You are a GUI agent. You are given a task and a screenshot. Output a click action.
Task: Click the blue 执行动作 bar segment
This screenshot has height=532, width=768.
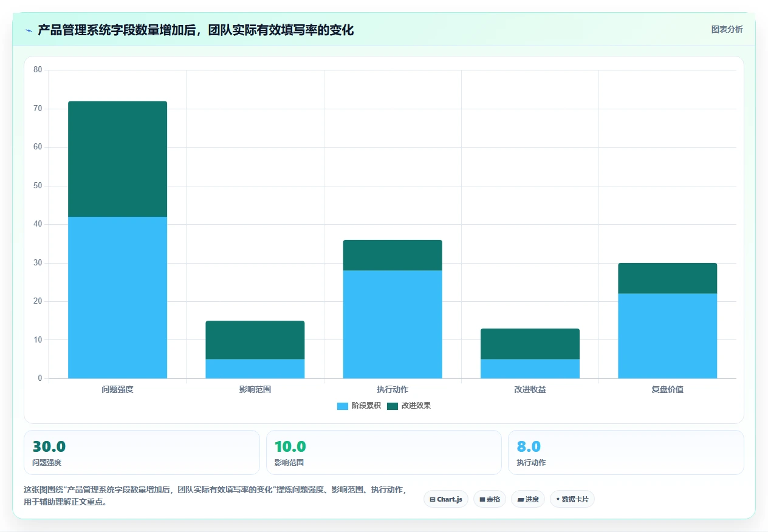coord(393,324)
